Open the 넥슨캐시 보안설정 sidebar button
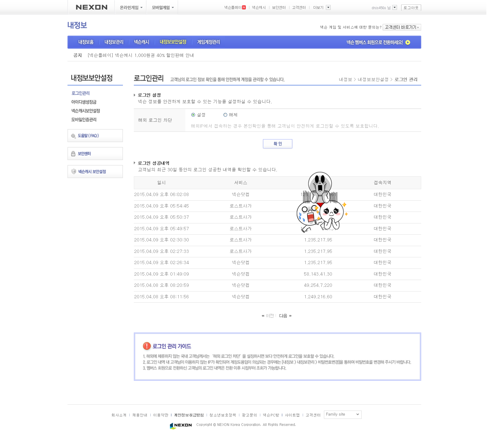Viewport: 489px width, 448px height. click(95, 172)
